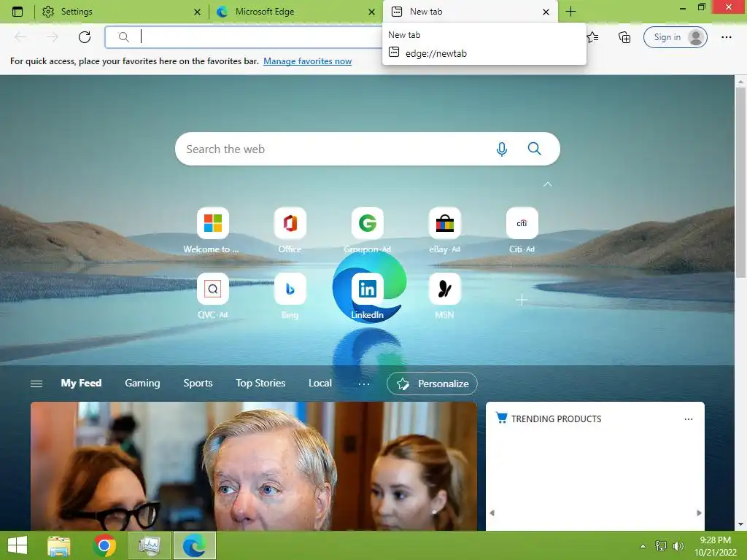Select the New tab tab
Viewport: 747px width, 560px height.
point(471,12)
